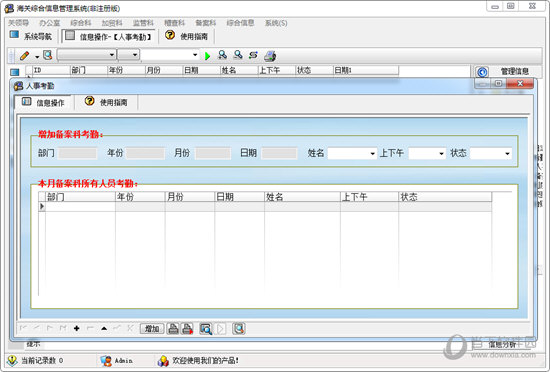
Task: Click the minus delete-record icon
Action: 90,328
